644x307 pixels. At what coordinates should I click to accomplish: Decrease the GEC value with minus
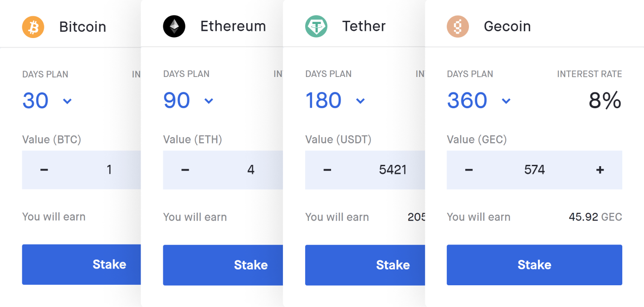point(469,170)
